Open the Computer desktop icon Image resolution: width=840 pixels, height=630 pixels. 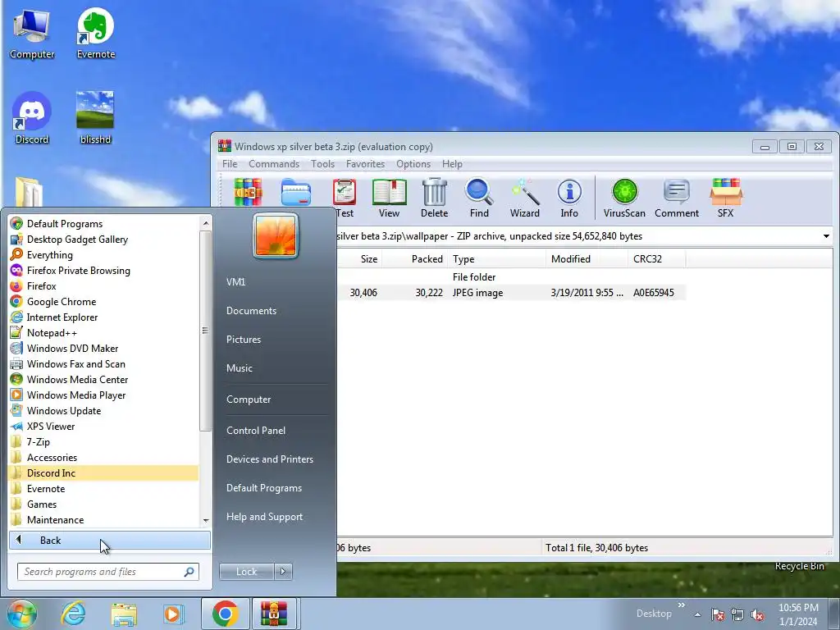[x=32, y=33]
